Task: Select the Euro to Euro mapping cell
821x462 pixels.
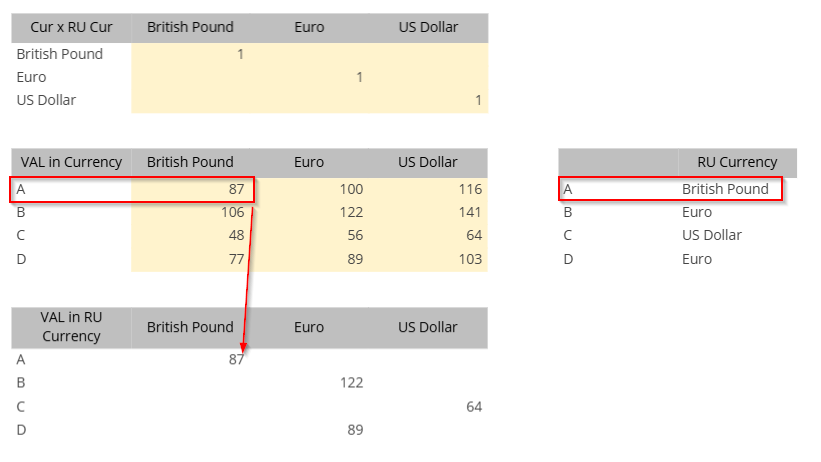Action: [x=309, y=78]
